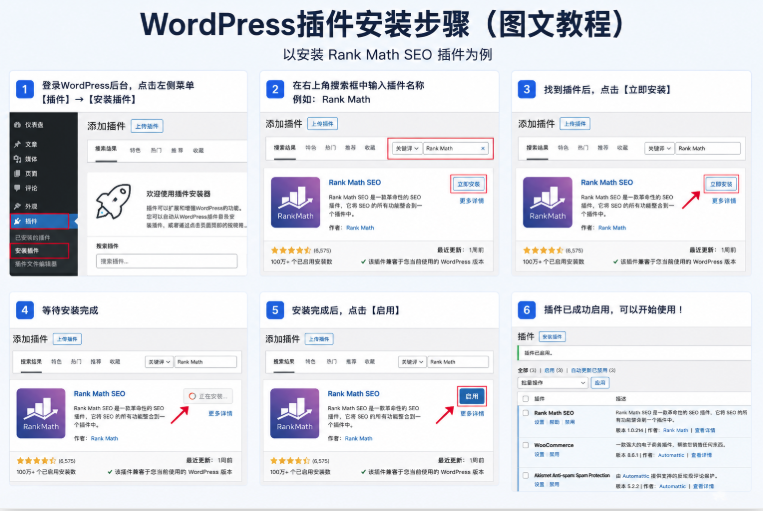Select 已安装的插件 in the sidebar submenu
The height and width of the screenshot is (511, 763).
(x=33, y=237)
